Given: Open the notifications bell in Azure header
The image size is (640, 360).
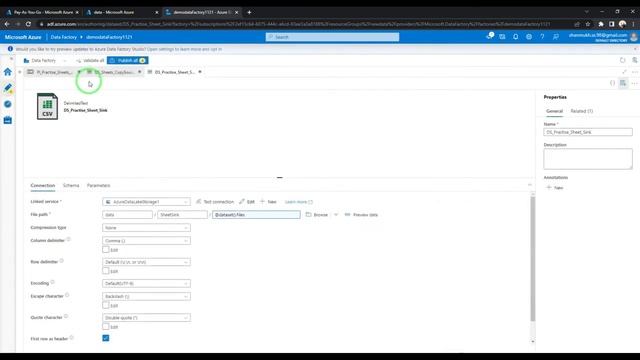Looking at the screenshot, I should [516, 37].
